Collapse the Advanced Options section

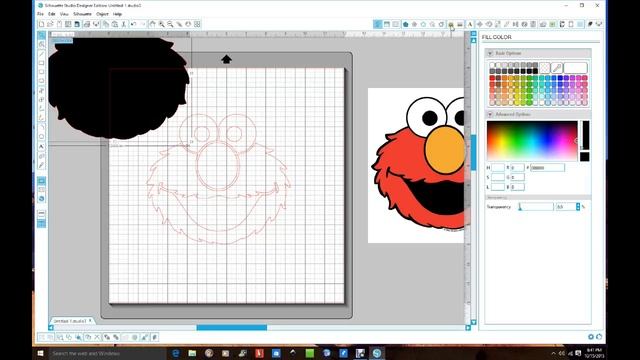pos(490,114)
